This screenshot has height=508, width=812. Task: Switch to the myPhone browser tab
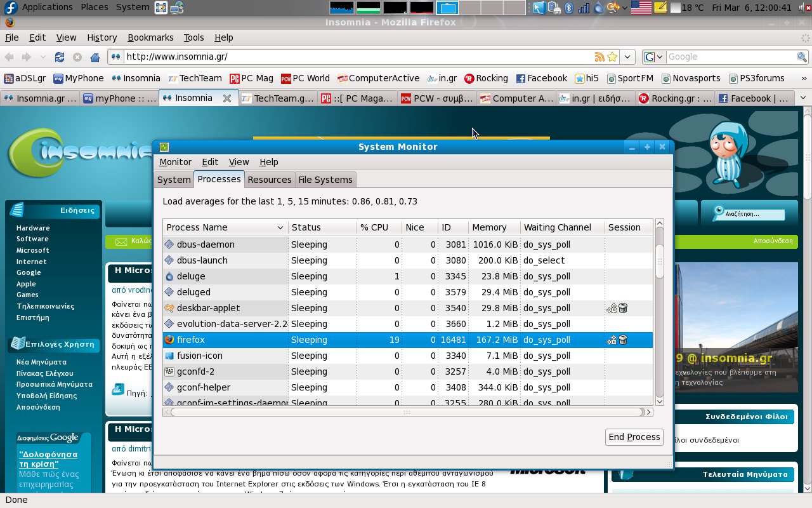119,98
